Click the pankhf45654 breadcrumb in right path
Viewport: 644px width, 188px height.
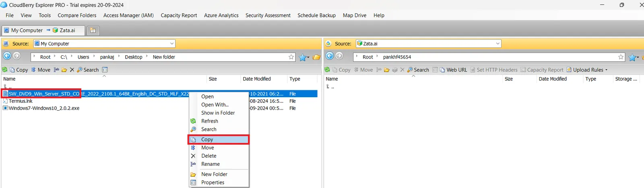397,57
